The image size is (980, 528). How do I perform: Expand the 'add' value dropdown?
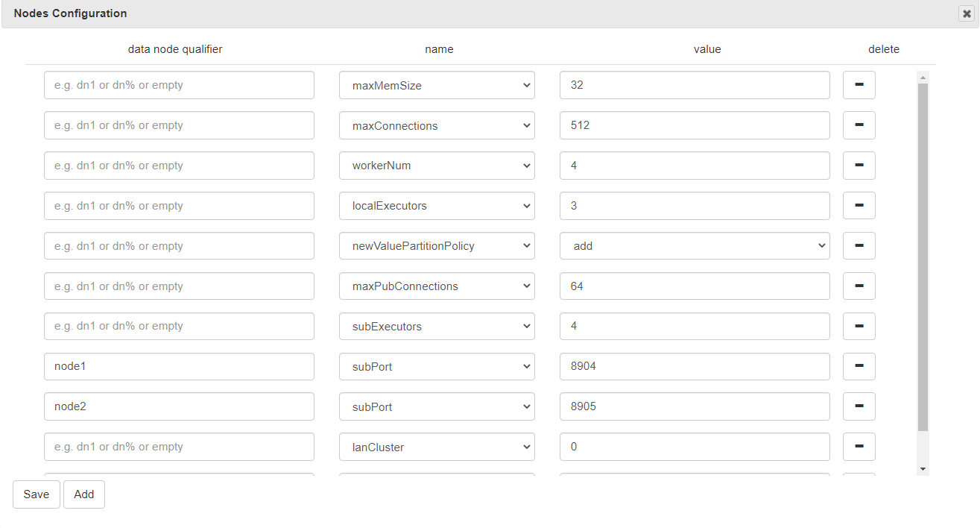point(695,246)
